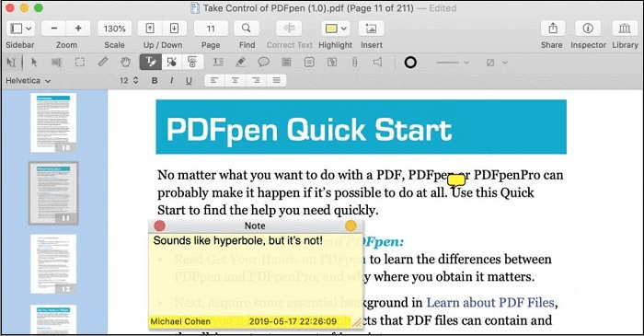Select the audio annotation speaker icon
The width and height of the screenshot is (644, 336).
point(377,63)
